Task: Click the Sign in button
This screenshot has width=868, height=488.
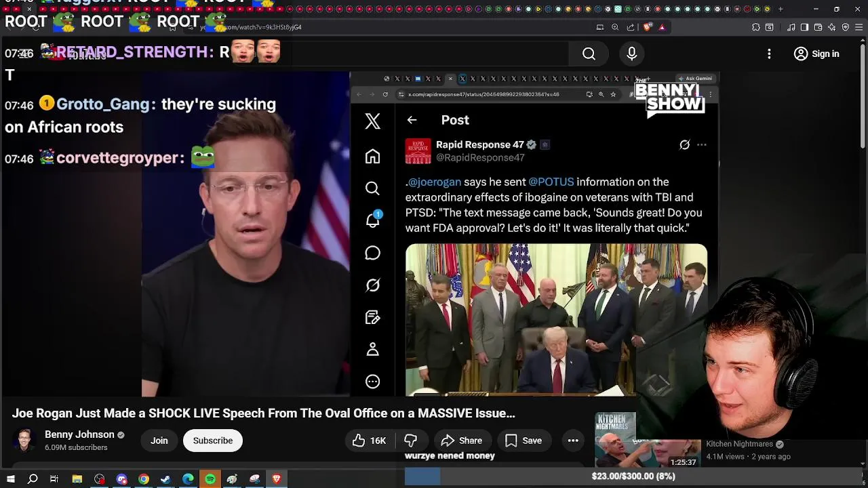Action: pos(816,54)
